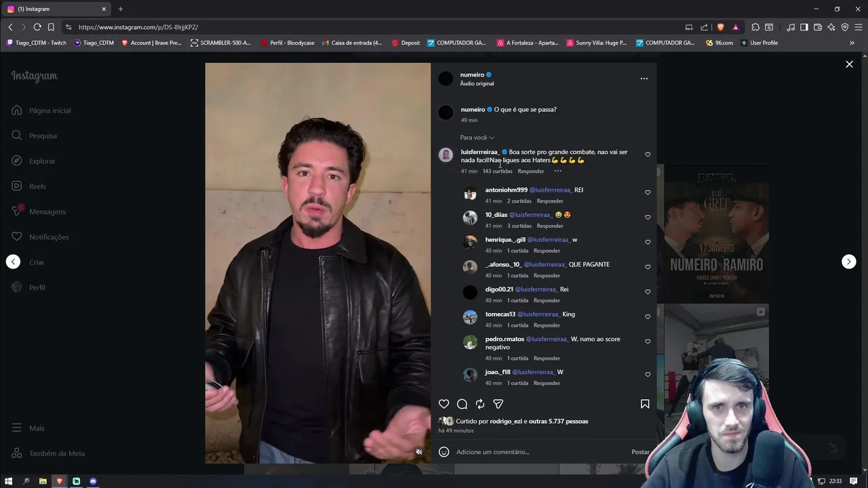The height and width of the screenshot is (488, 868).
Task: Open 96.com bookmark
Action: tap(719, 43)
